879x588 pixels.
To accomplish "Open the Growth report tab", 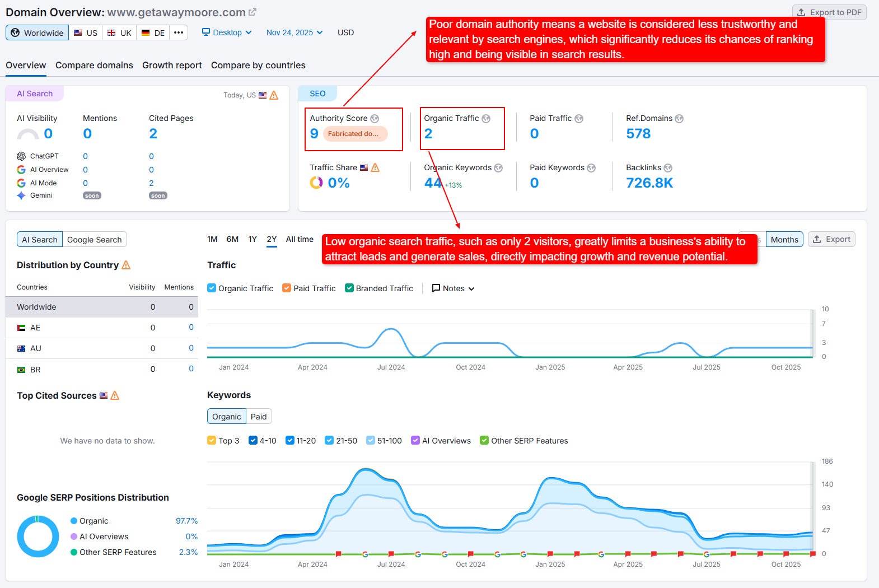I will tap(172, 66).
